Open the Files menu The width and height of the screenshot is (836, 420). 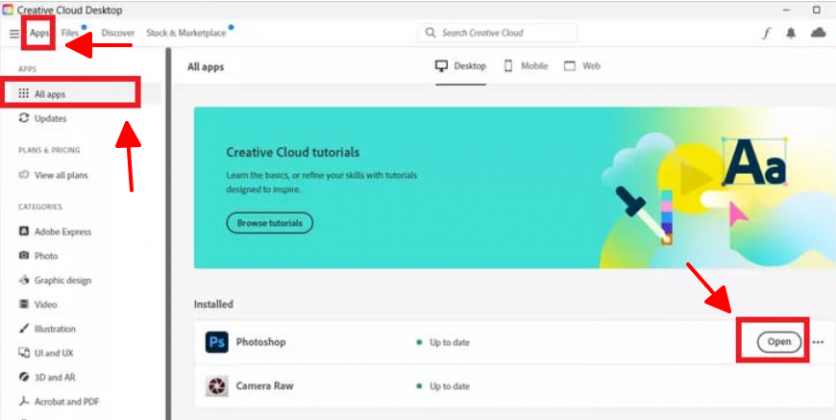pos(70,33)
